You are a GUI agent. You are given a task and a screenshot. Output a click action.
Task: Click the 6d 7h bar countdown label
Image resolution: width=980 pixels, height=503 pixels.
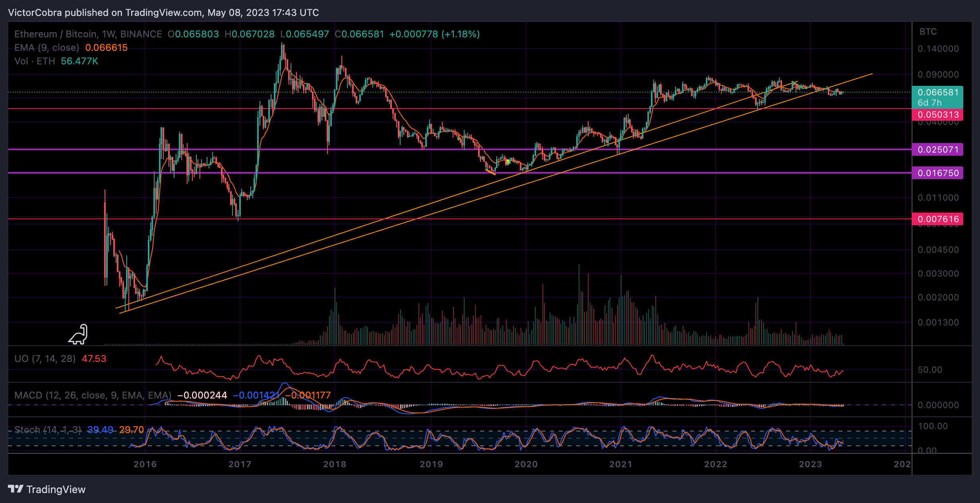(x=930, y=103)
